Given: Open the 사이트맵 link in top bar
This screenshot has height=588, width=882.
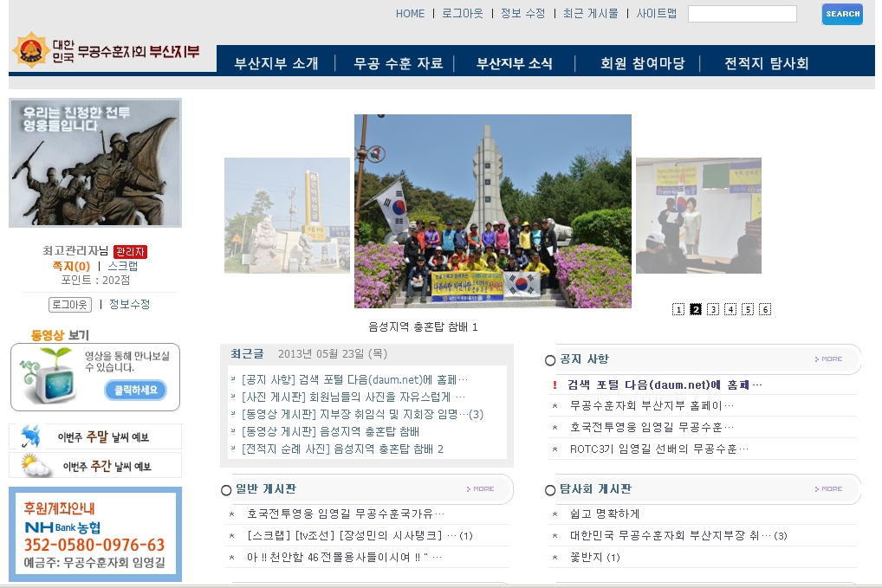Looking at the screenshot, I should pos(656,13).
